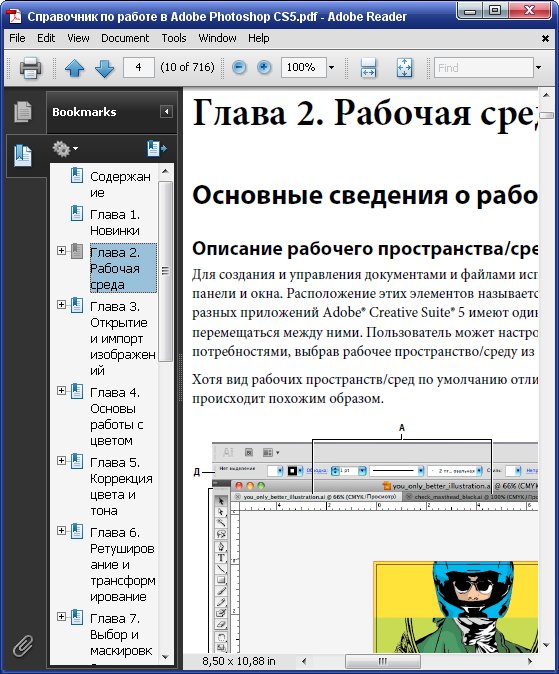Click the page number input field

(x=138, y=67)
